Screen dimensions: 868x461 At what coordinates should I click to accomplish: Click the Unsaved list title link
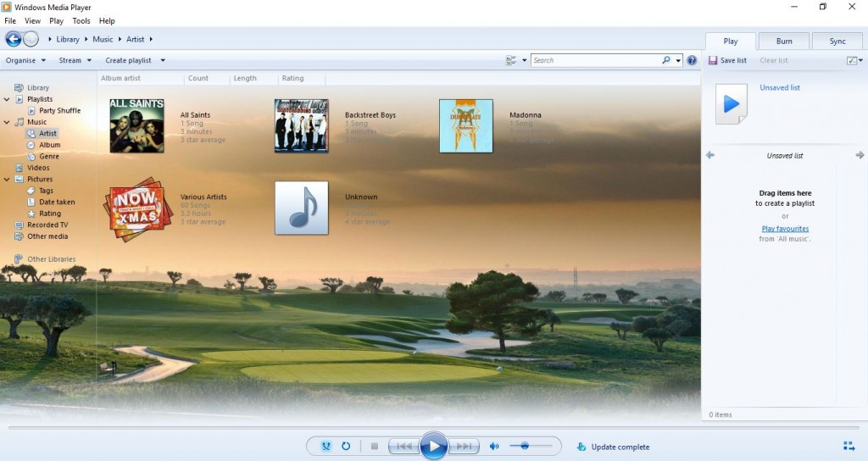tap(780, 87)
